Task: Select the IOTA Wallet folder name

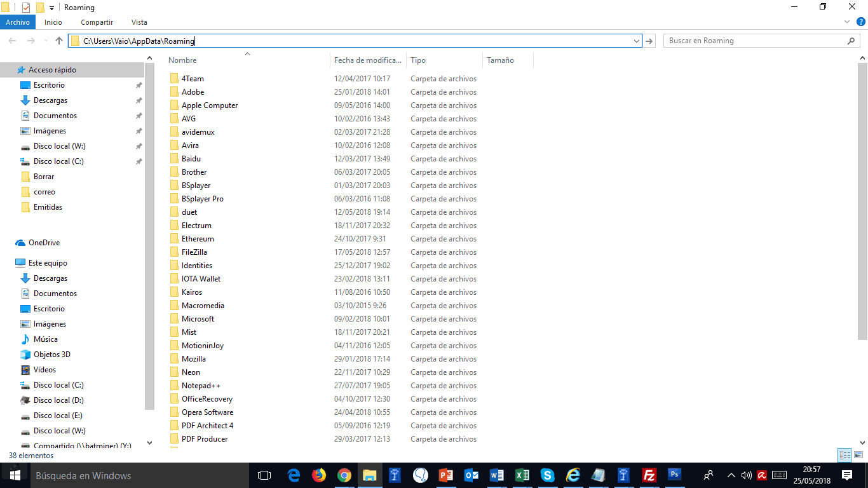Action: [201, 279]
